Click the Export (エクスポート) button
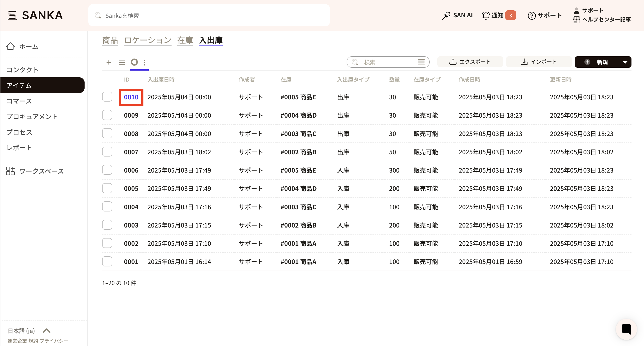The width and height of the screenshot is (644, 346). 470,62
